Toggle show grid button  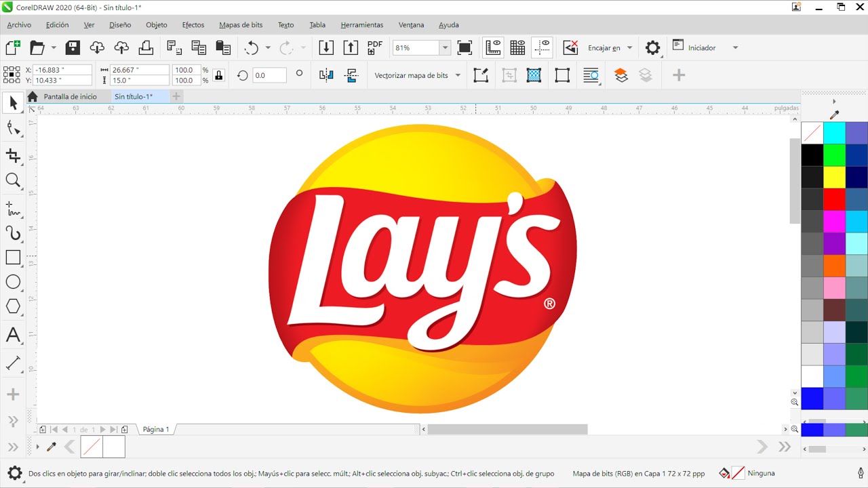[517, 47]
